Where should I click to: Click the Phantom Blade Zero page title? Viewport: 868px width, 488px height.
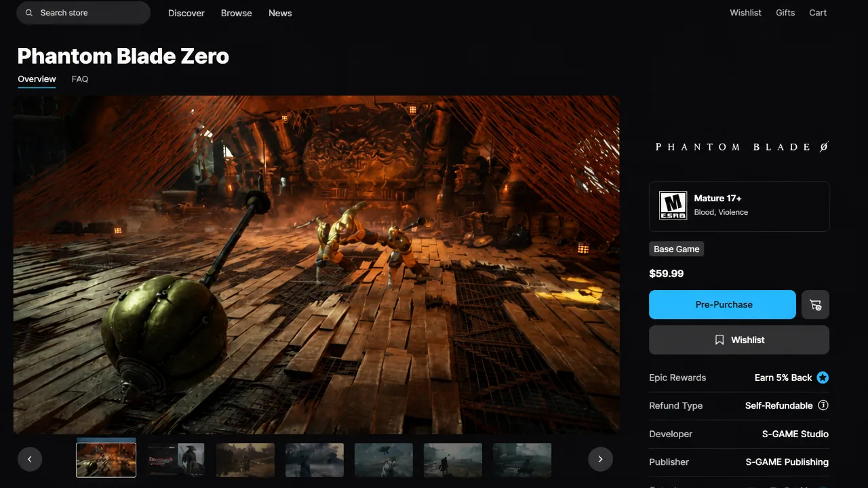[123, 56]
